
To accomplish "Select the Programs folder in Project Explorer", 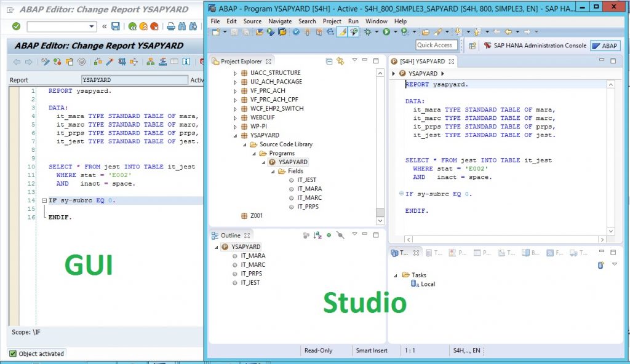I will [282, 154].
